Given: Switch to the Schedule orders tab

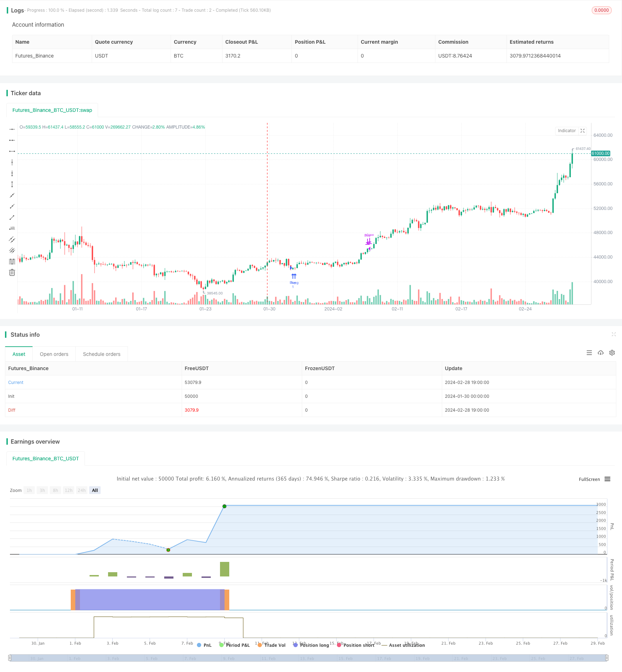Looking at the screenshot, I should (102, 354).
